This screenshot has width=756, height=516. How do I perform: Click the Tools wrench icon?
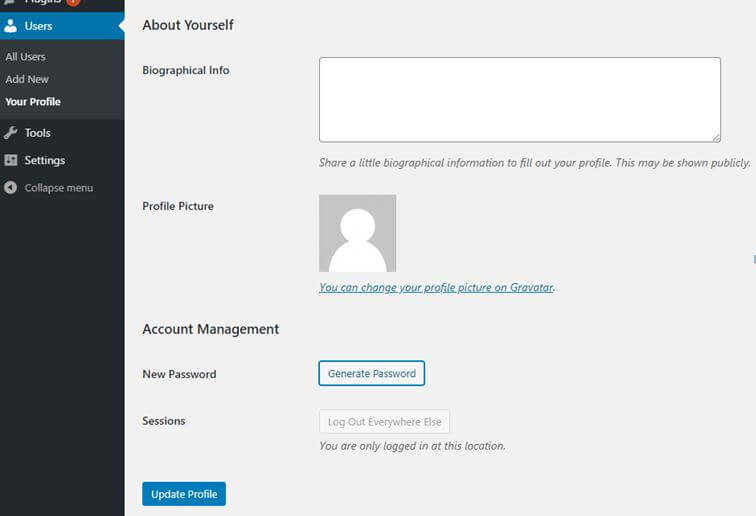click(11, 133)
